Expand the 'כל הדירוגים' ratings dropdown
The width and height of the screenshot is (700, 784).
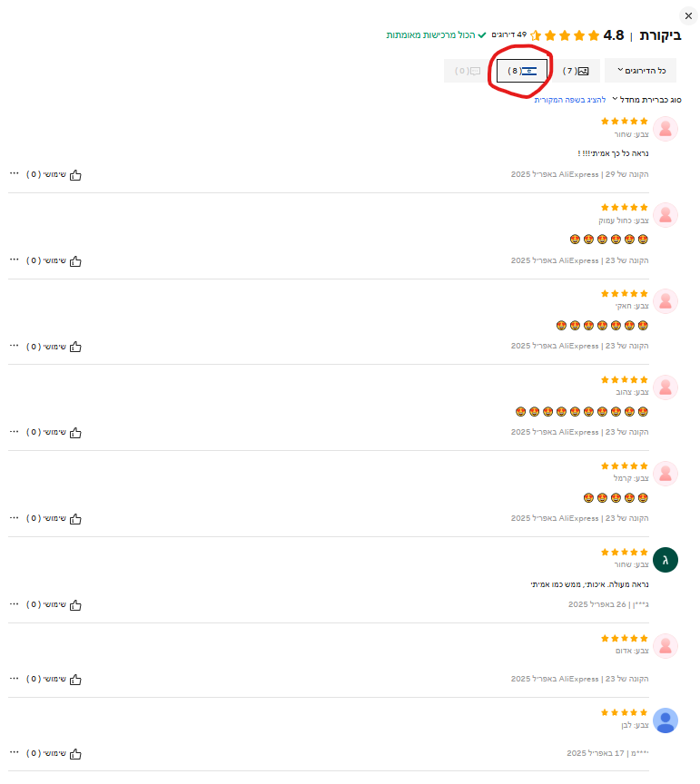pos(641,71)
